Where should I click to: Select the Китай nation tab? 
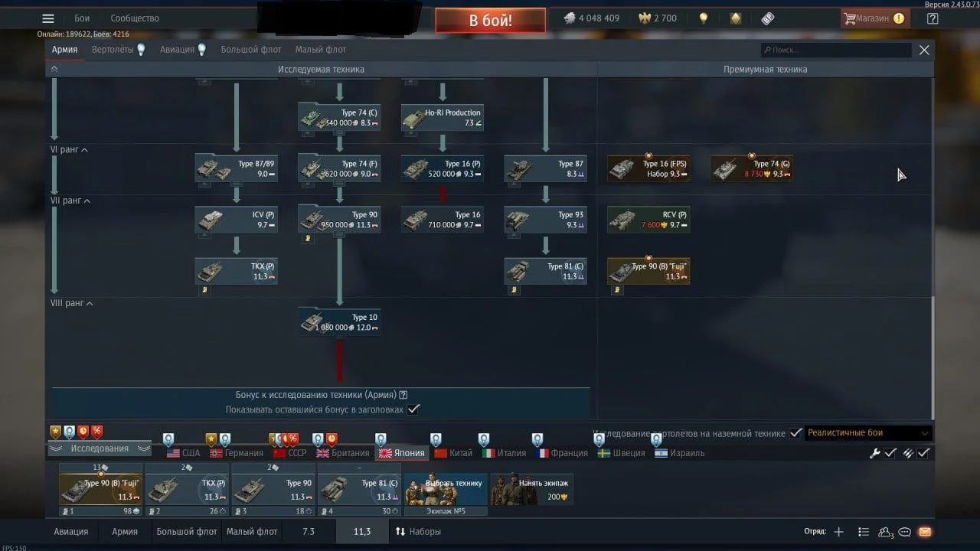point(453,453)
